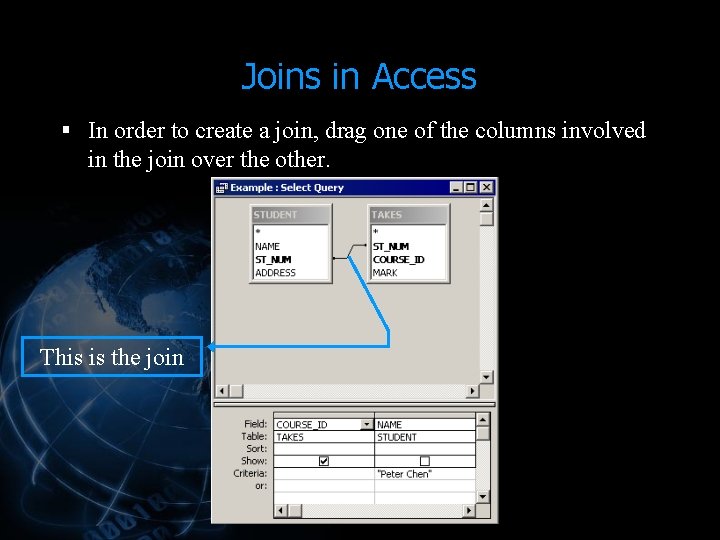Viewport: 720px width, 540px height.
Task: Click the scroll thumb of the table pane's vertical scrollbar
Action: (x=486, y=218)
